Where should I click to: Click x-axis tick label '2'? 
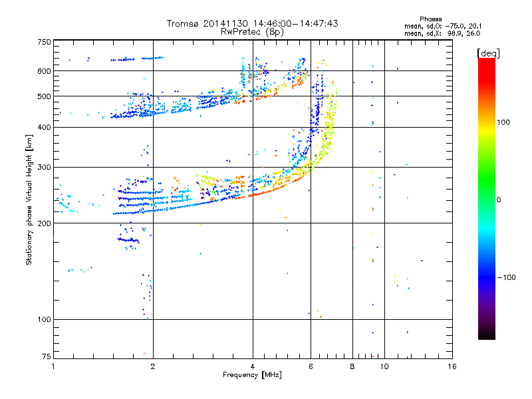tap(153, 366)
